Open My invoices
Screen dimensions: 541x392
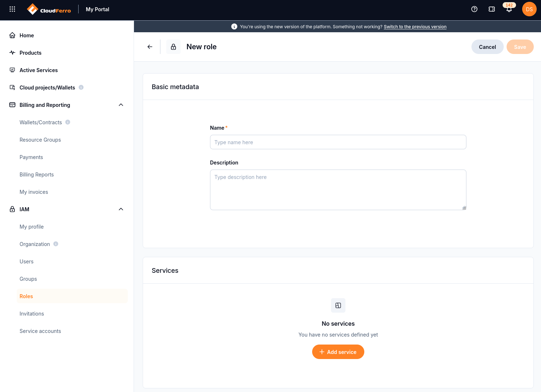(x=34, y=192)
